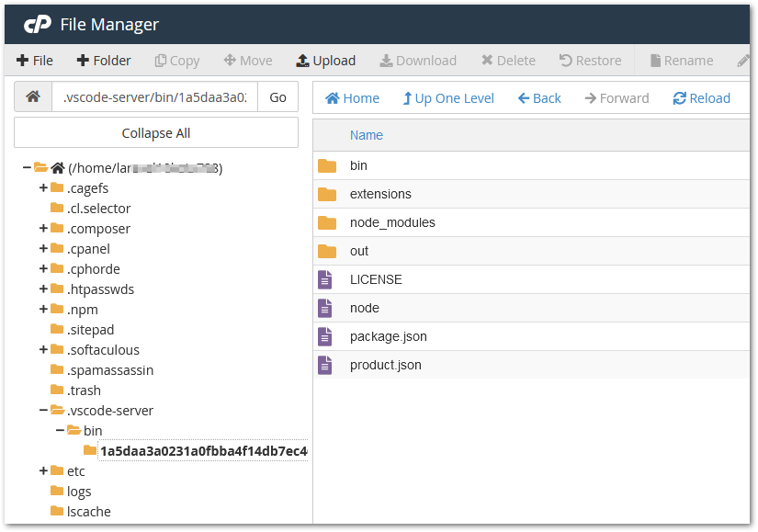Open the Upload dialog
The image size is (758, 532).
(326, 61)
